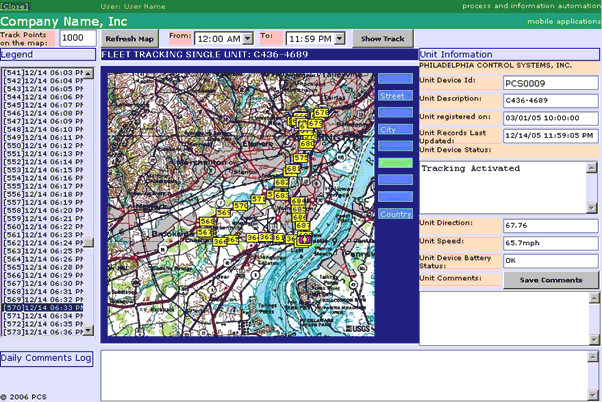Screen dimensions: 602x402
Task: Click Legend list scroll up arrow
Action: pyautogui.click(x=88, y=73)
